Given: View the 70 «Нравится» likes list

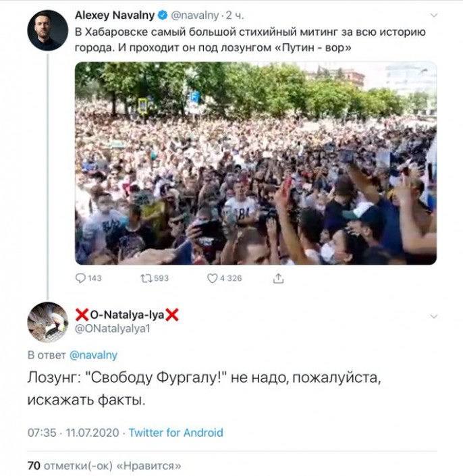Looking at the screenshot, I should coord(105,466).
